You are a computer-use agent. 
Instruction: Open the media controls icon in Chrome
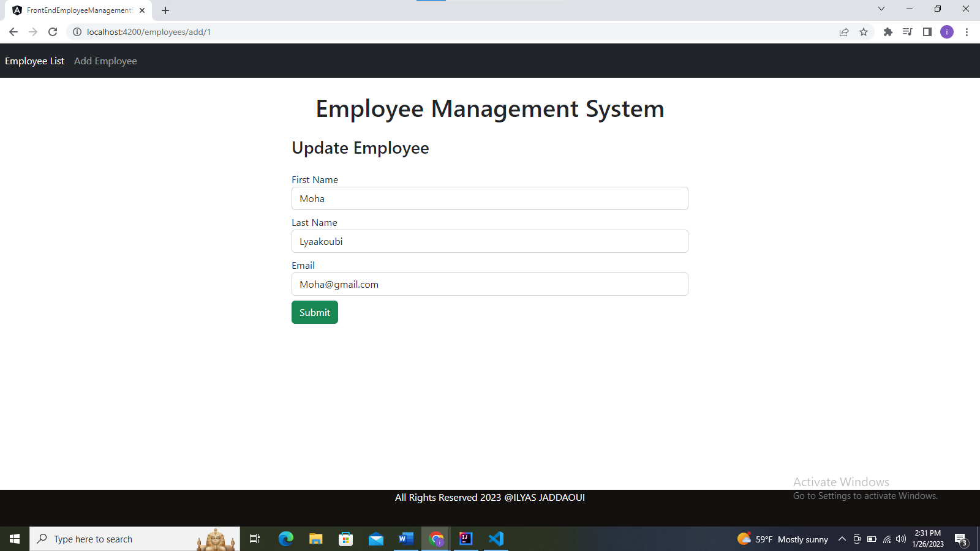tap(907, 32)
